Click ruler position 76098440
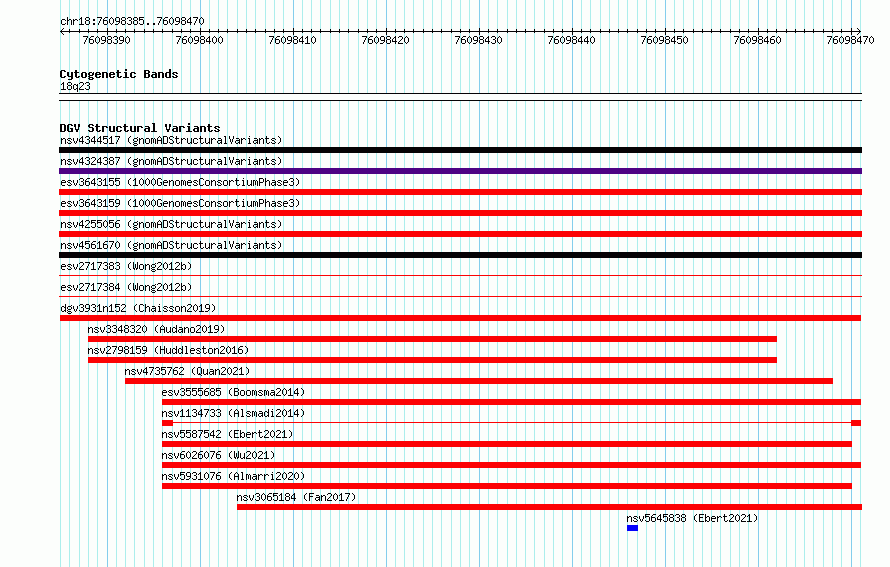This screenshot has height=567, width=890. pos(572,40)
